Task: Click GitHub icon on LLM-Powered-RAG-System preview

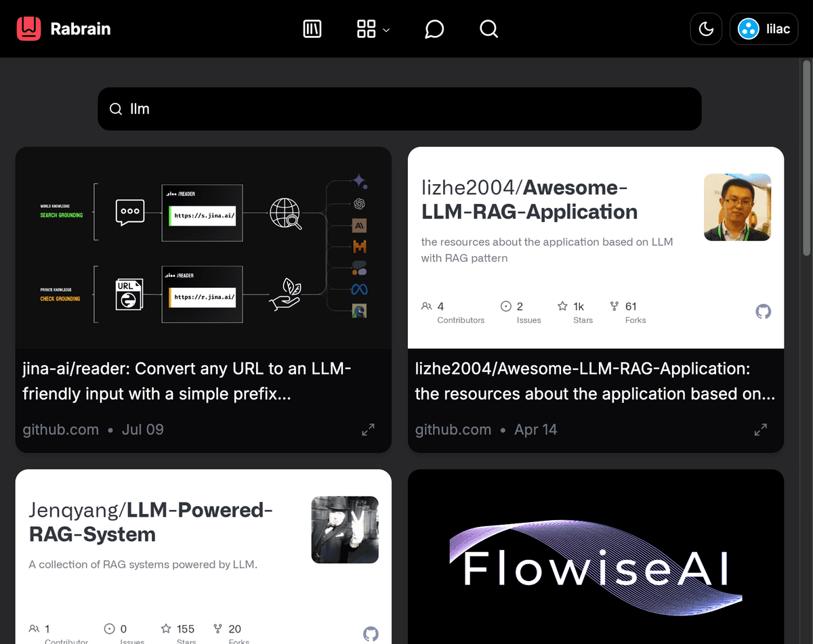Action: pyautogui.click(x=371, y=634)
